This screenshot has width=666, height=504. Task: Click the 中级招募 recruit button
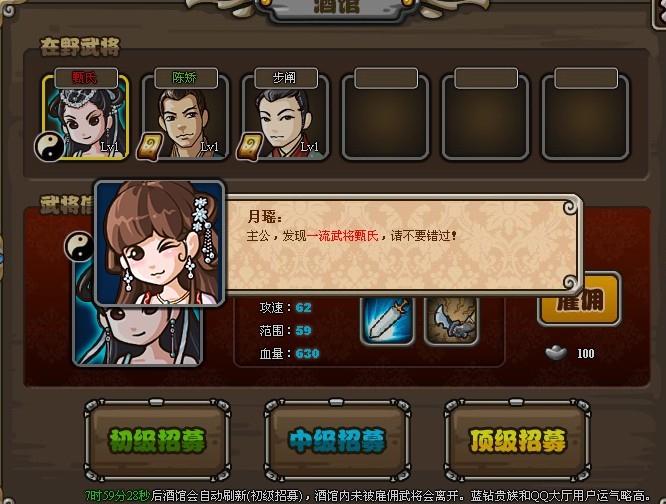(x=337, y=440)
